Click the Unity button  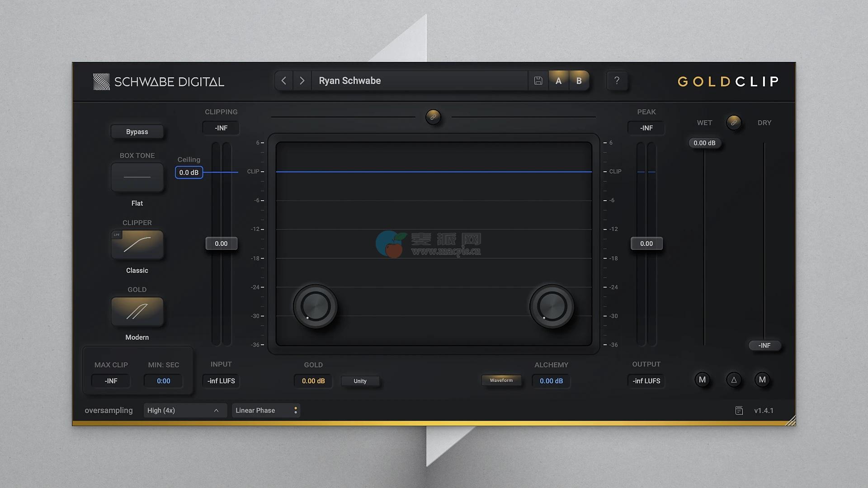pyautogui.click(x=360, y=381)
